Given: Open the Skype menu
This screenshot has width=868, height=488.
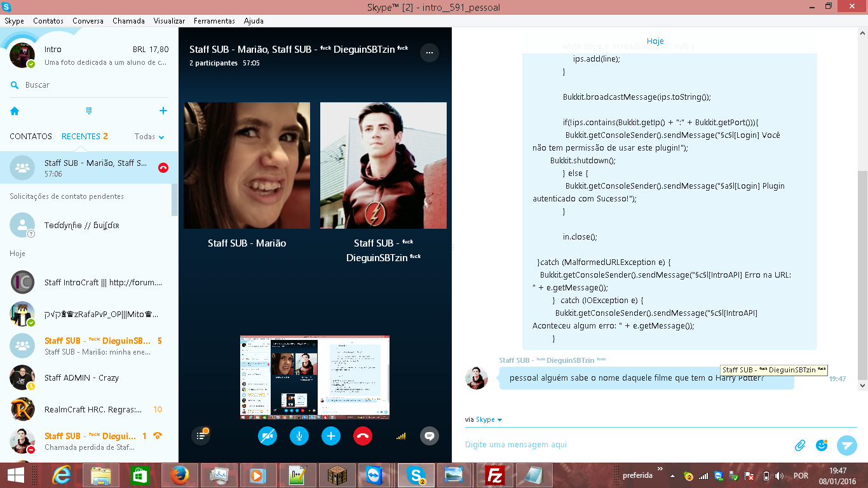Looking at the screenshot, I should [x=15, y=21].
